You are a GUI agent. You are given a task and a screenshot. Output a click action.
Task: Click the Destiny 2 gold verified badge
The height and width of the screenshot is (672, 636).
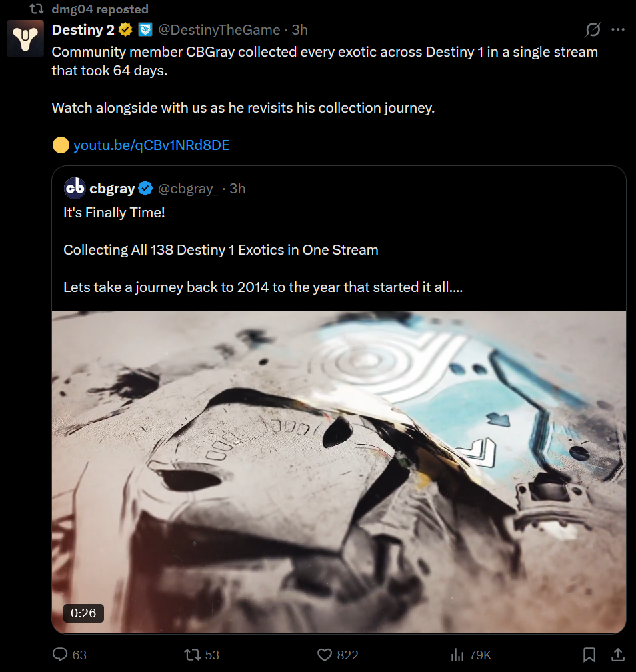tap(125, 29)
